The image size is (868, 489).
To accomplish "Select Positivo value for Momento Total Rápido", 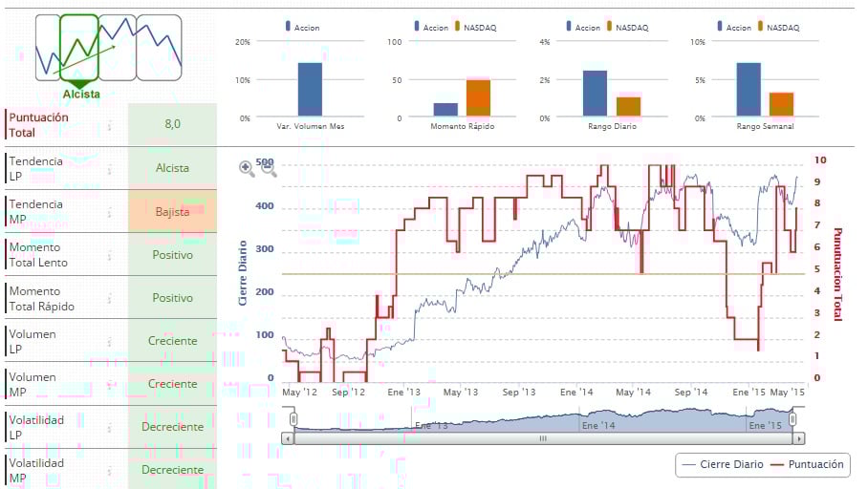I will (x=172, y=298).
